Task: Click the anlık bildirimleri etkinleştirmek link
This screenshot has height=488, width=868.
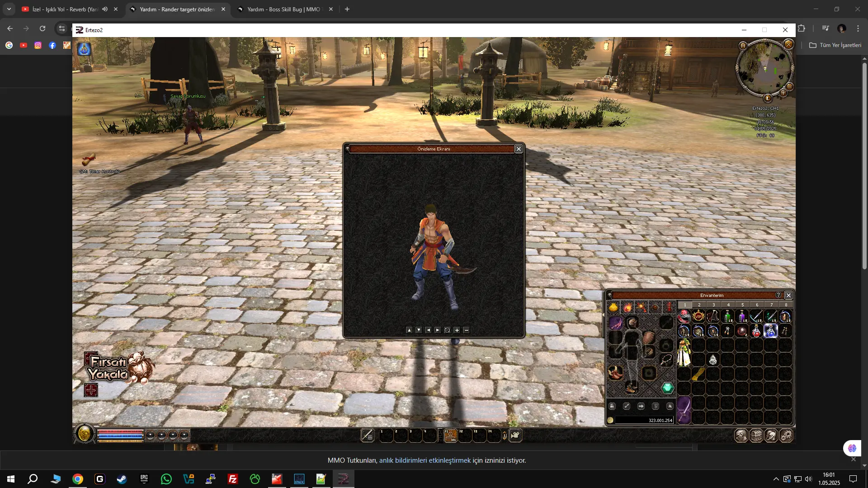Action: click(425, 460)
